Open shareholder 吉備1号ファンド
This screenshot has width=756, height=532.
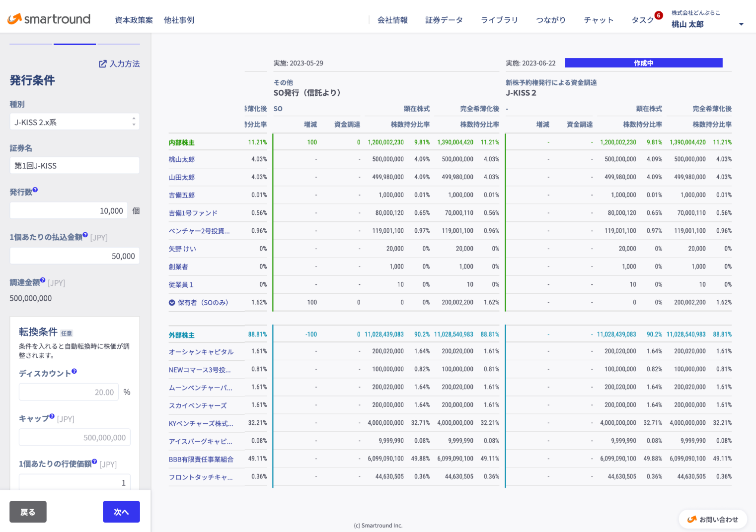(x=193, y=213)
